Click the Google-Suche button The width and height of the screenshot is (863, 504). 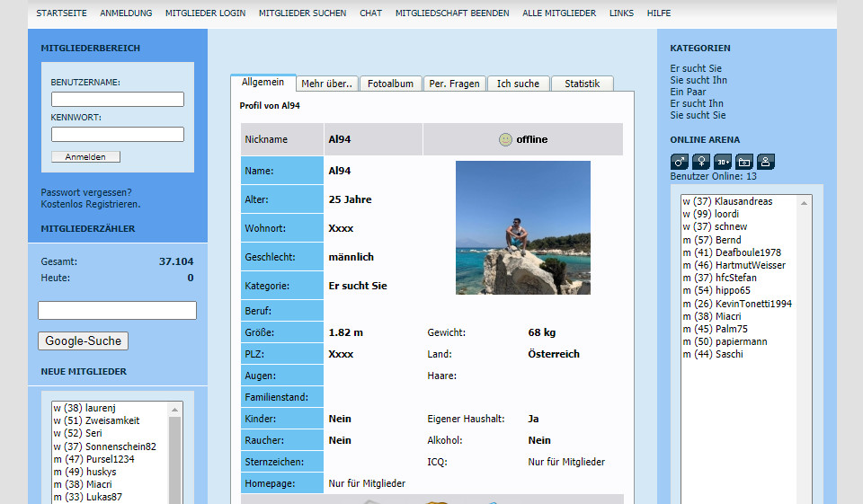pyautogui.click(x=83, y=341)
